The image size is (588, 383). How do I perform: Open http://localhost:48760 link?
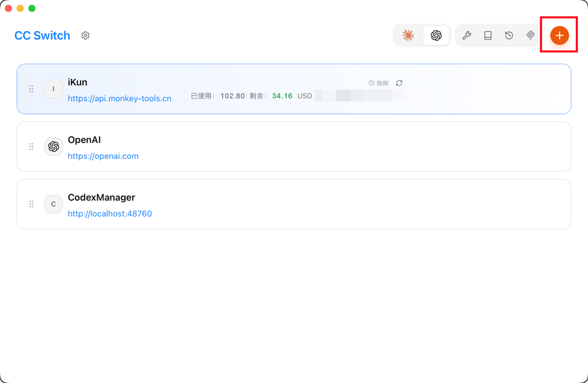[x=110, y=214]
